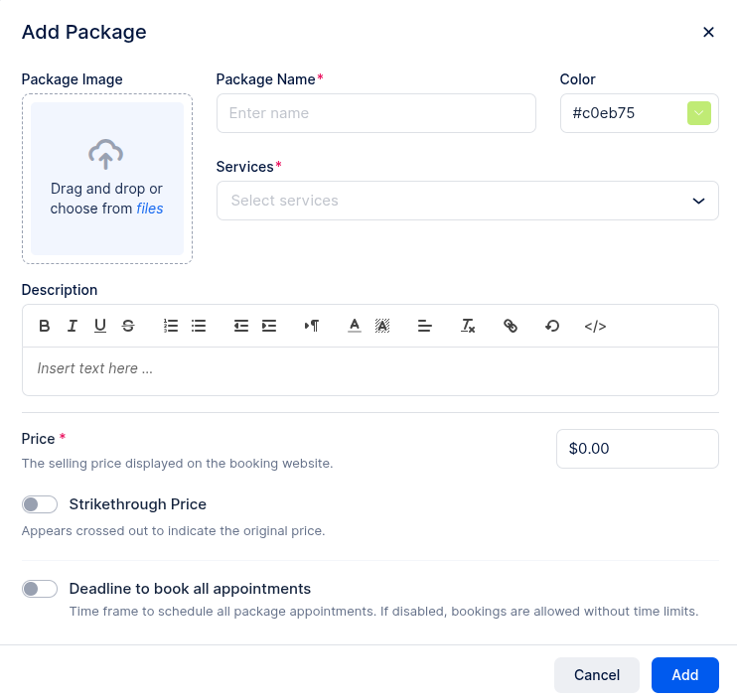
Task: Expand the color picker dropdown arrow
Action: (x=699, y=113)
